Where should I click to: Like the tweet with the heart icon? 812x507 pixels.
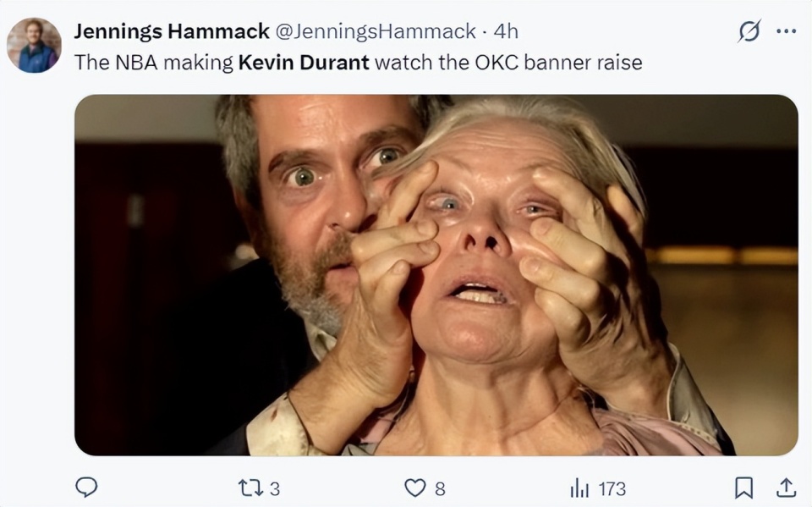(414, 488)
